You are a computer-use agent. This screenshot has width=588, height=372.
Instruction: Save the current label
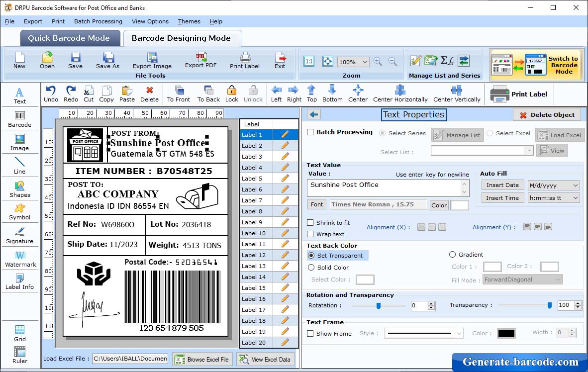point(76,61)
